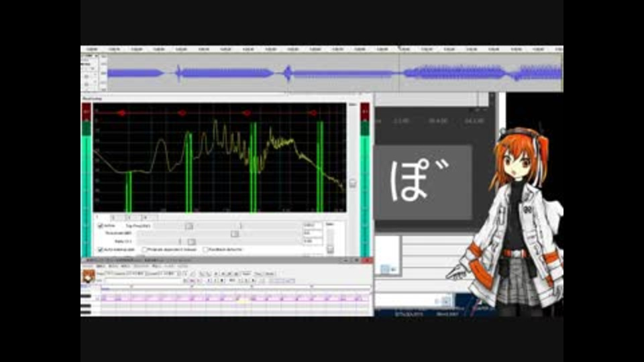The width and height of the screenshot is (644, 362).
Task: Click the orange-haired avatar icon in UTAU
Action: click(89, 276)
